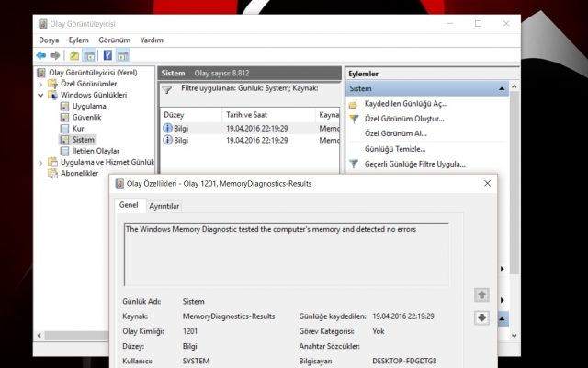Image resolution: width=588 pixels, height=368 pixels.
Task: Close the Olay Özellikleri dialog
Action: [x=487, y=184]
